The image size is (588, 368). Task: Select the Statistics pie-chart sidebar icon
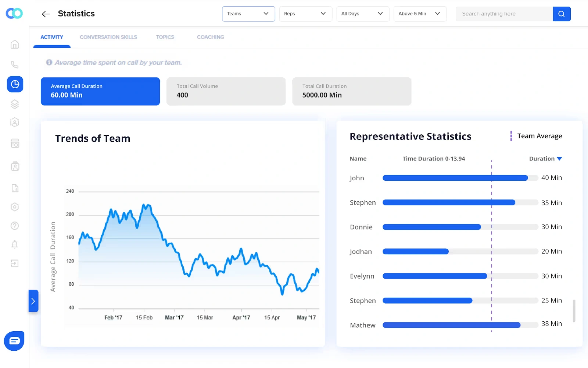15,84
